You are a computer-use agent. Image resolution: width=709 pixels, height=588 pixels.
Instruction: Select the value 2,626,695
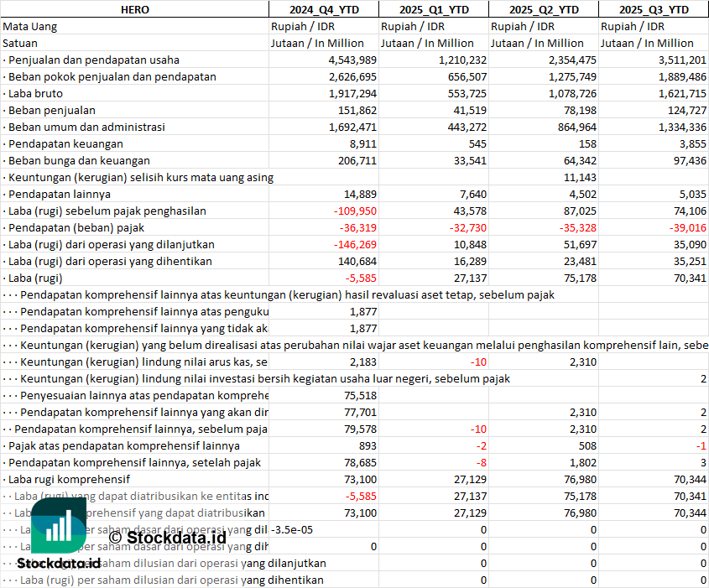[x=352, y=77]
